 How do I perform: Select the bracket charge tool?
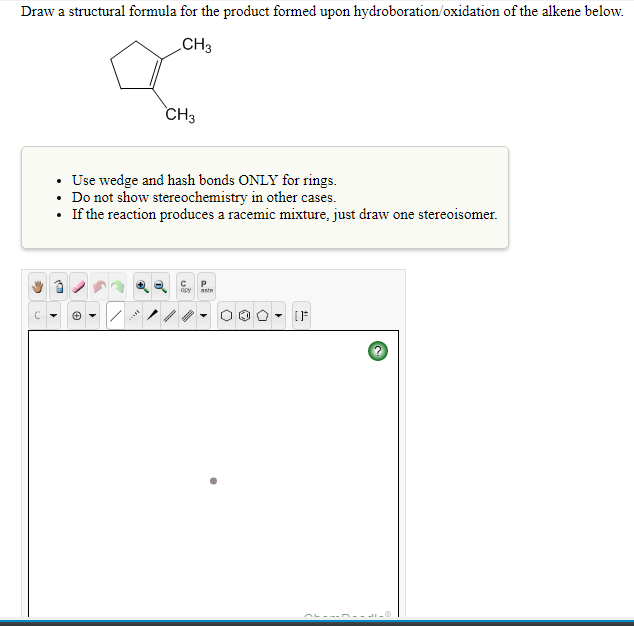[x=301, y=315]
